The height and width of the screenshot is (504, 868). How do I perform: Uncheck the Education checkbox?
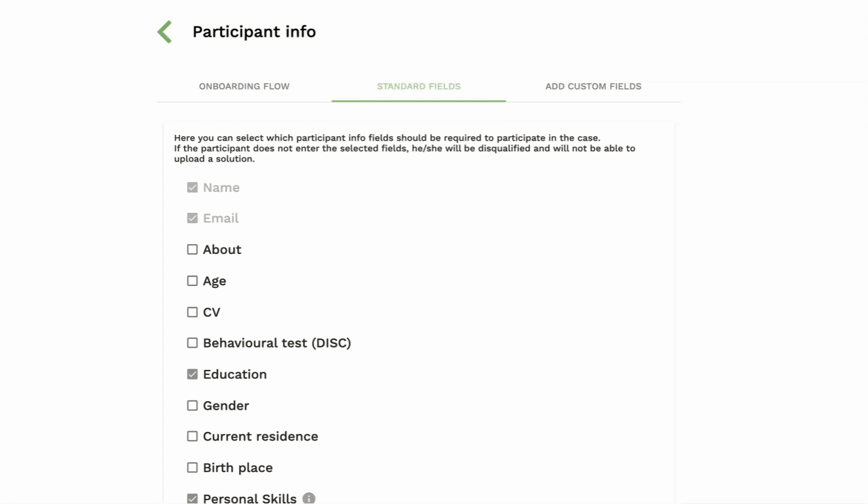(x=192, y=374)
